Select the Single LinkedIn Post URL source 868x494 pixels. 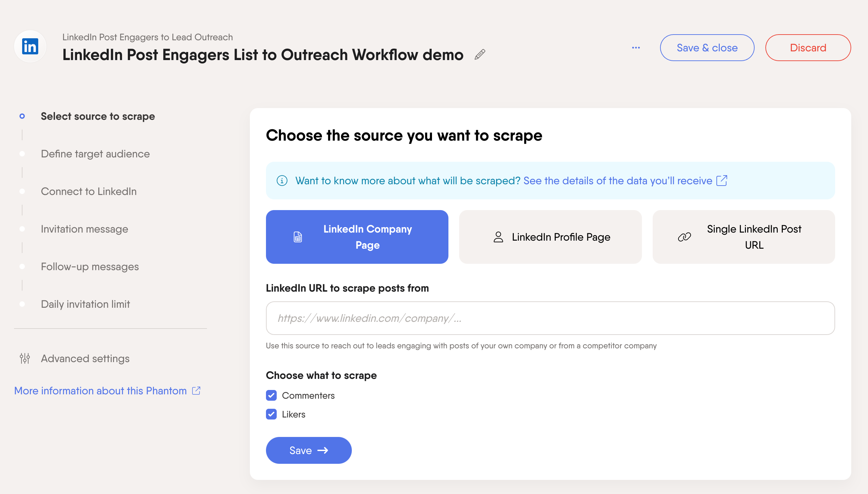(x=744, y=237)
